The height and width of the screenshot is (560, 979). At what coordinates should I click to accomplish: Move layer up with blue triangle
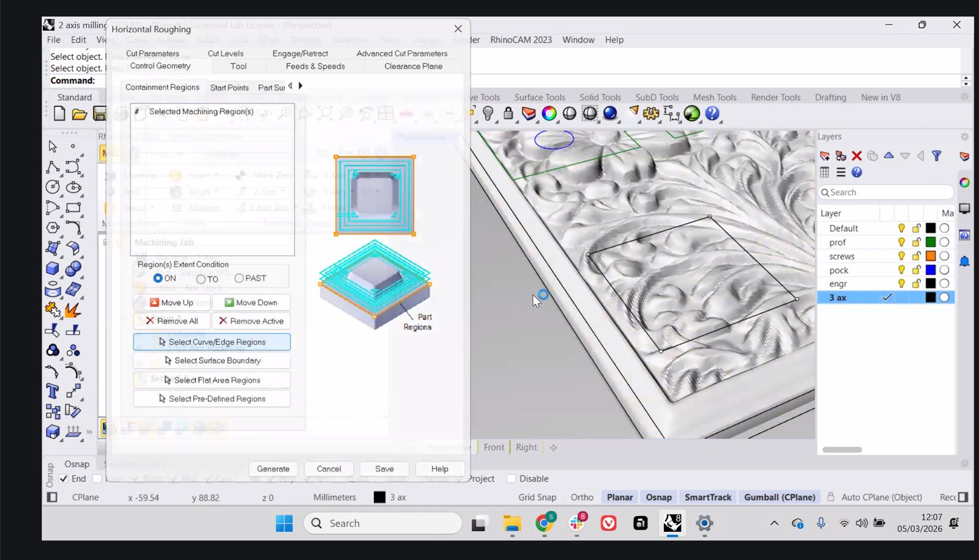pyautogui.click(x=888, y=156)
